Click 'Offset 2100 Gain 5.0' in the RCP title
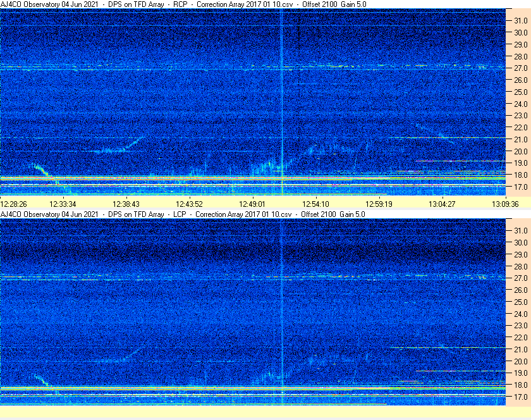Viewport: 531px width, 420px height. coord(334,4)
